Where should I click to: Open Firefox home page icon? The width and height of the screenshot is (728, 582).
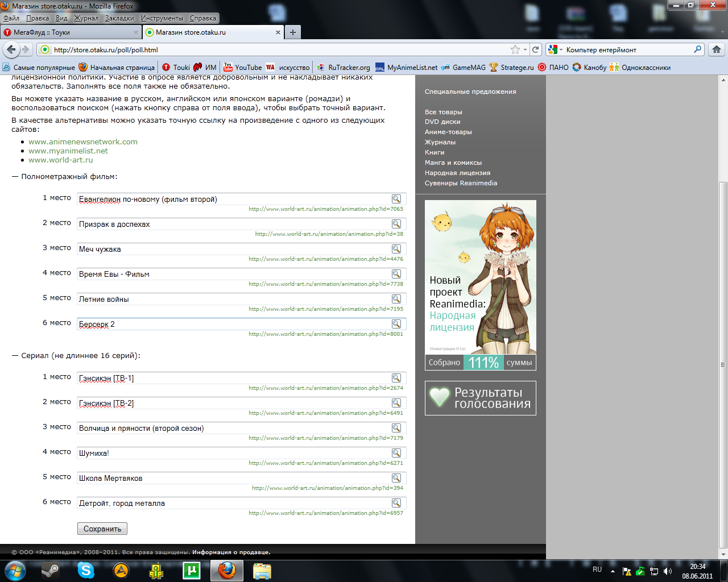(717, 49)
